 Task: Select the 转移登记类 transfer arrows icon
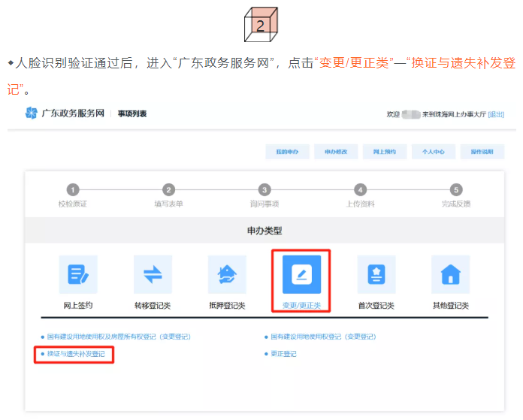(x=153, y=274)
